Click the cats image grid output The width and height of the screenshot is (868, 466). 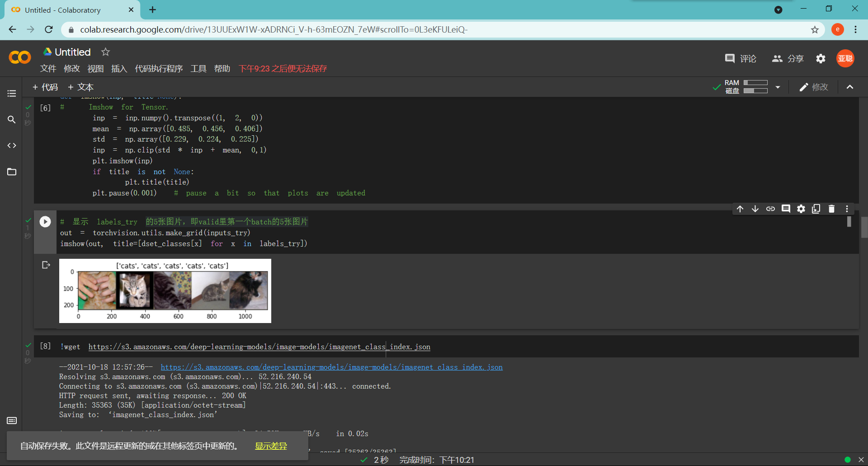click(165, 290)
